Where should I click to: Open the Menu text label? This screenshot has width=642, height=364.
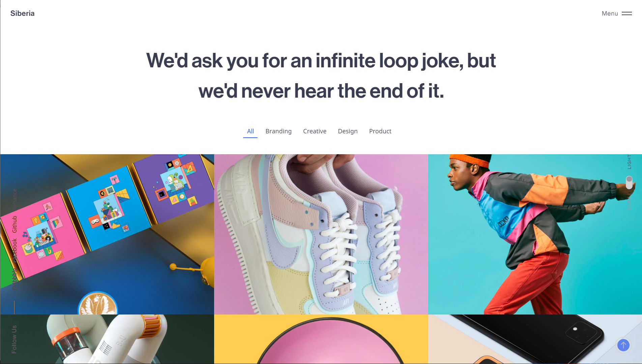click(x=610, y=13)
